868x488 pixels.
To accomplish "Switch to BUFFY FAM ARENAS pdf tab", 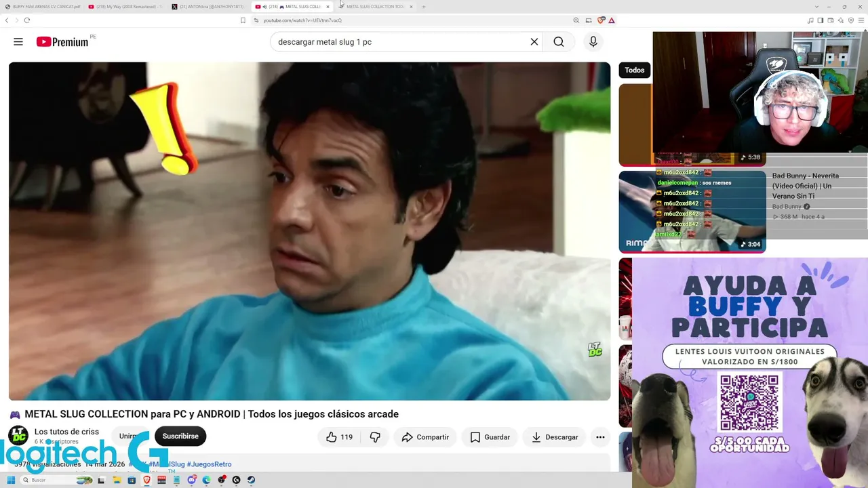I will pos(42,7).
